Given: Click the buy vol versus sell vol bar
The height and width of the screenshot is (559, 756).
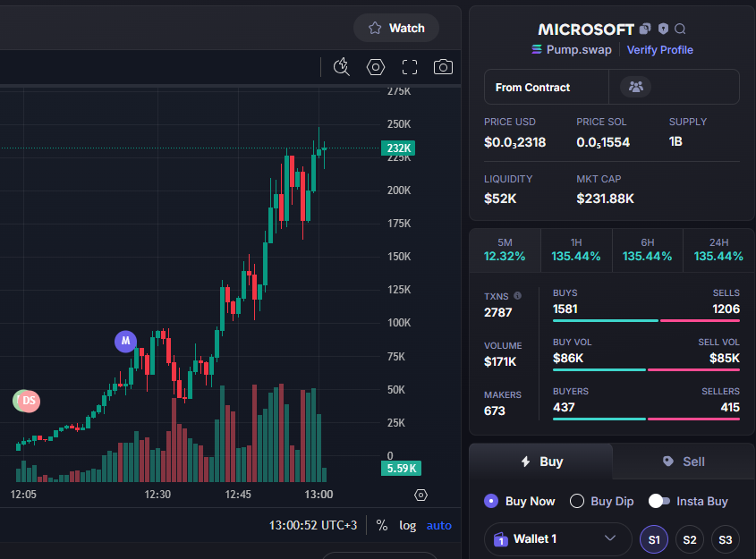Looking at the screenshot, I should tap(646, 369).
